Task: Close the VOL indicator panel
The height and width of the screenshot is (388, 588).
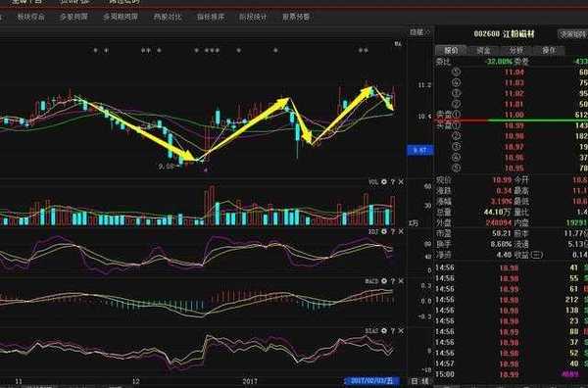Action: click(401, 182)
